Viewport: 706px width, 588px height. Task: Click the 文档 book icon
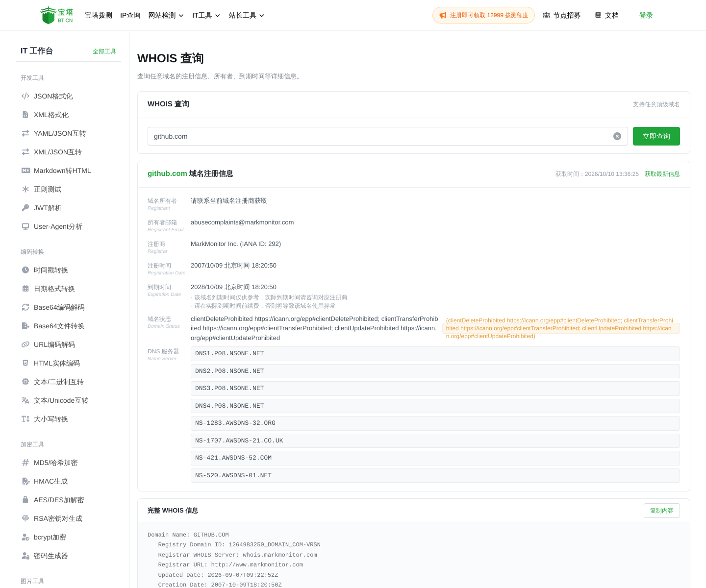click(598, 15)
